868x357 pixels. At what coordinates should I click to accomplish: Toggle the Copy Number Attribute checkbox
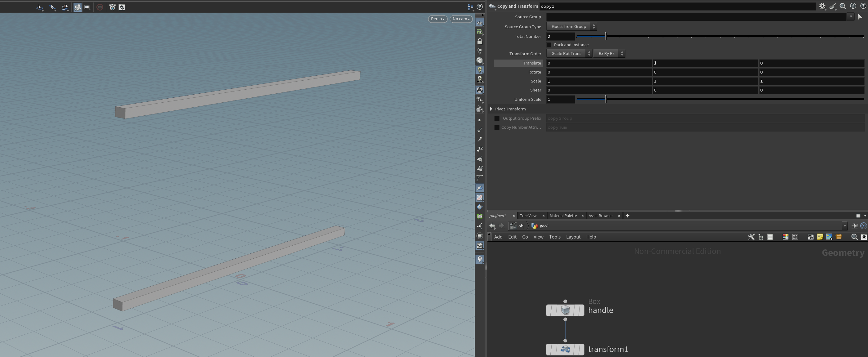pos(497,127)
